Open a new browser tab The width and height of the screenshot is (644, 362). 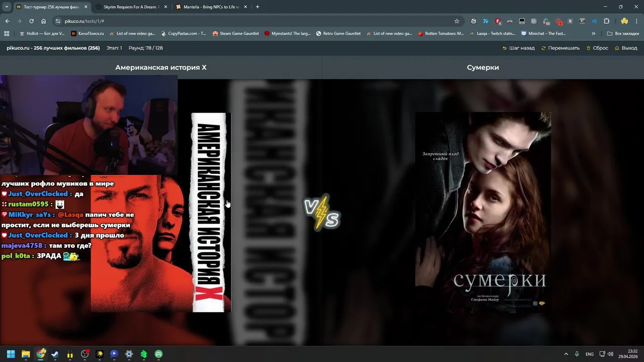click(258, 7)
